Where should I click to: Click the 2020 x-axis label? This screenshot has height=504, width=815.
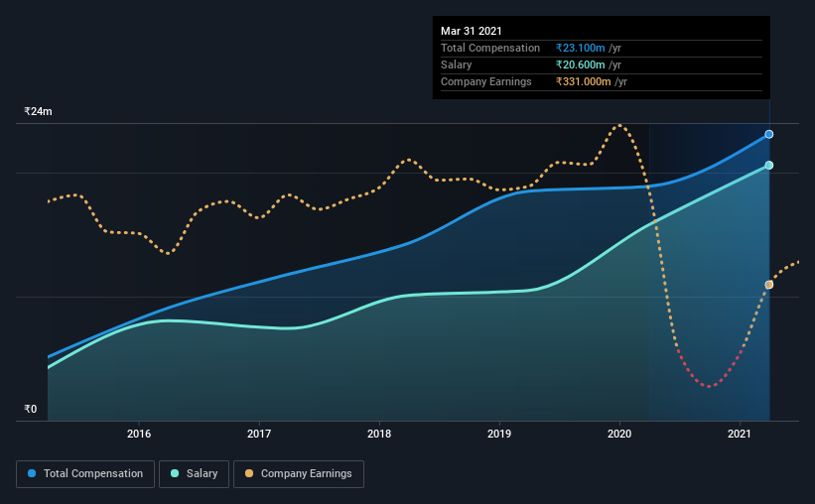(619, 434)
